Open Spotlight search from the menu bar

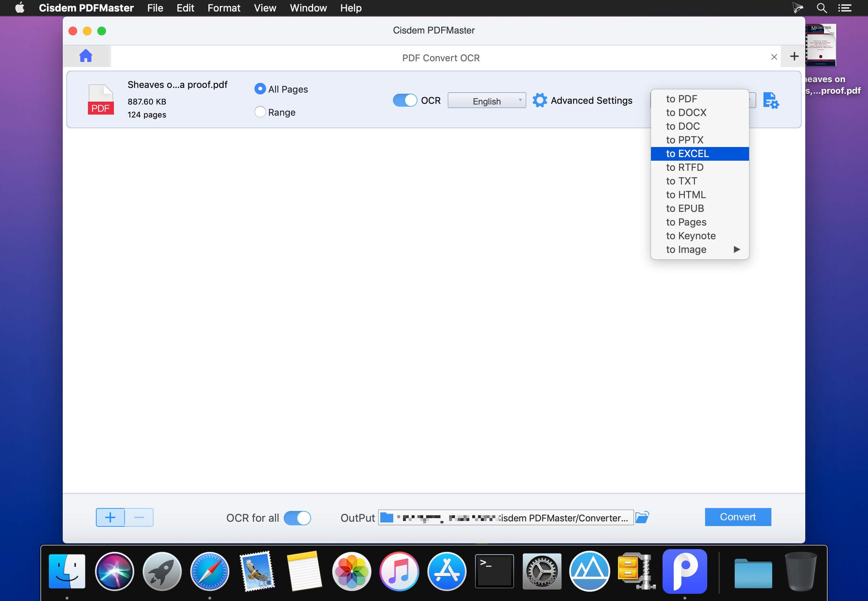pos(821,8)
